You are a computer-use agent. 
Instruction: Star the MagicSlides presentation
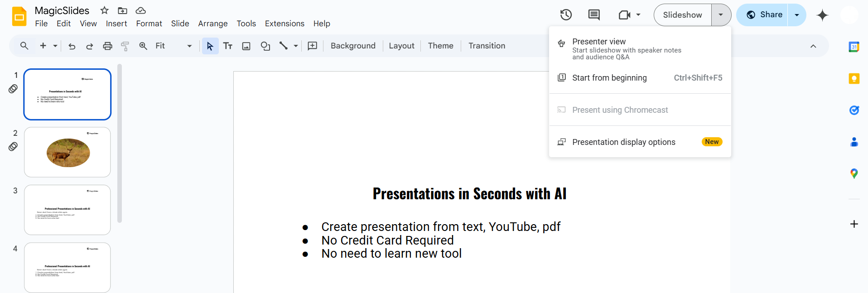coord(105,10)
